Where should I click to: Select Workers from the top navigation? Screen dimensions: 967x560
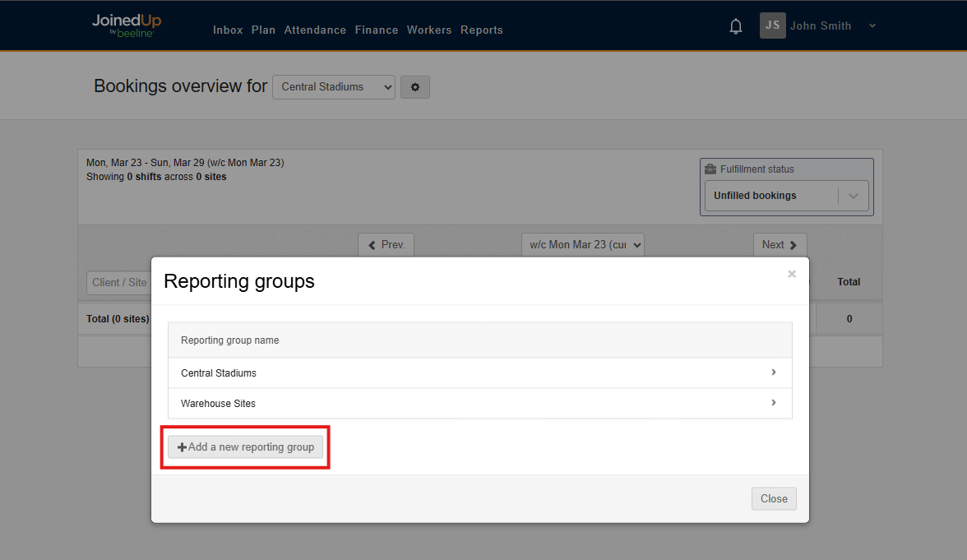pyautogui.click(x=429, y=30)
